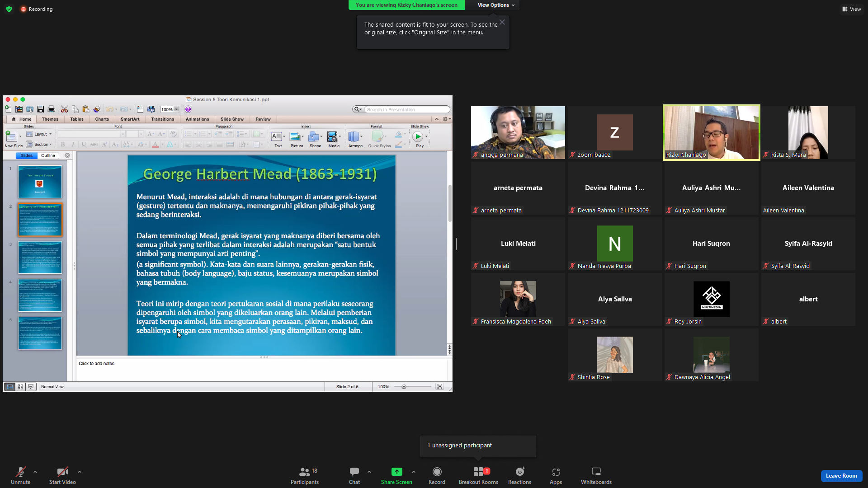Click the View button in top right
This screenshot has height=488, width=868.
(851, 9)
